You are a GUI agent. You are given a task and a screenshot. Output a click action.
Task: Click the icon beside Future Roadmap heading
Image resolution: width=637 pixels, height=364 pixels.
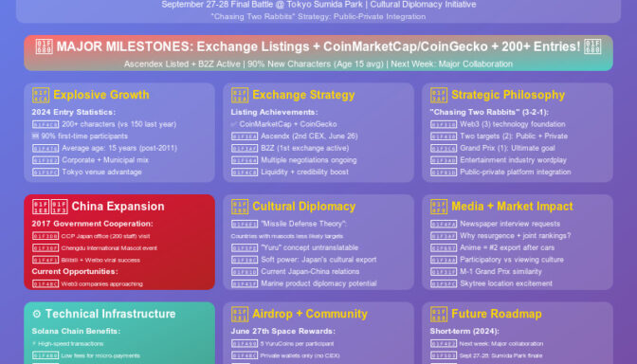click(439, 315)
